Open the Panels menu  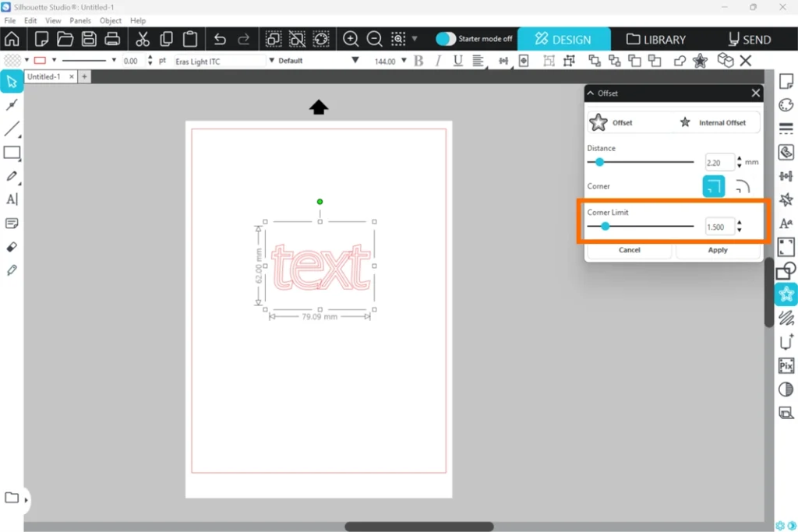click(x=80, y=20)
